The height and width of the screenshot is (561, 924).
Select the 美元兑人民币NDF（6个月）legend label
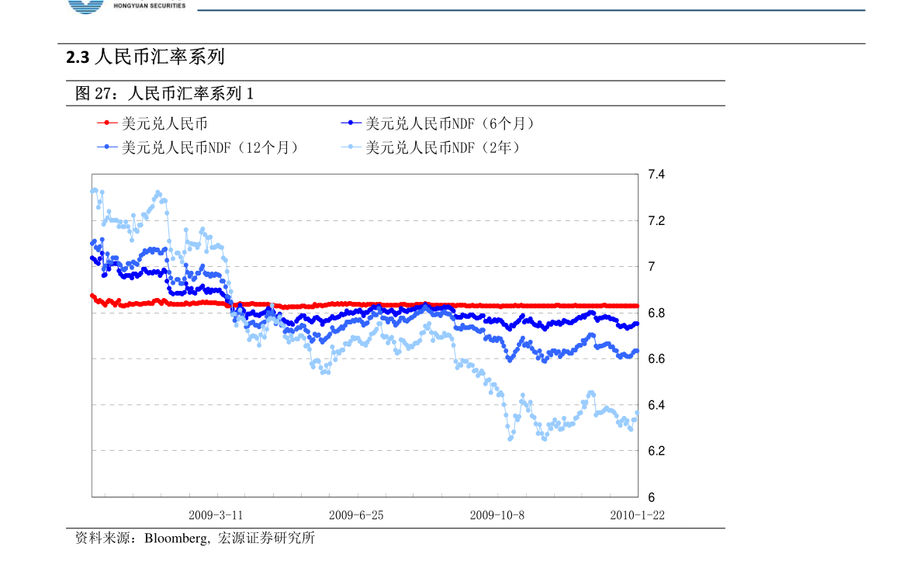click(x=450, y=123)
